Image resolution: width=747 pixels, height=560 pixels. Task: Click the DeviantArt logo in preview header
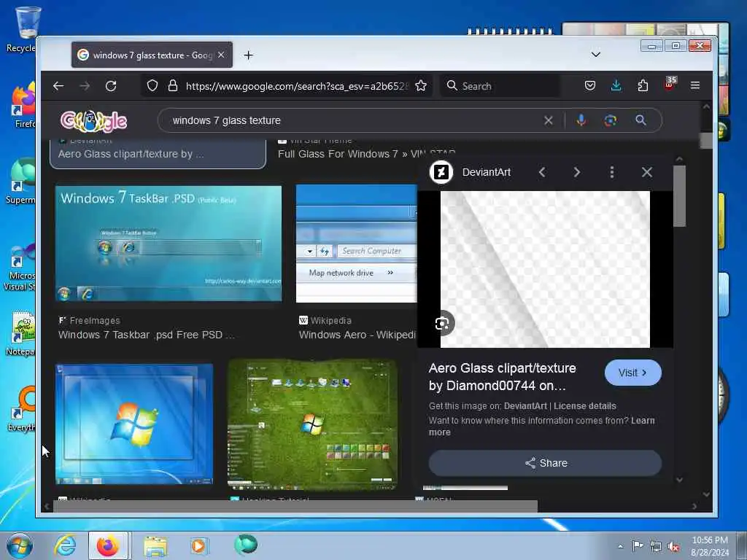[x=441, y=172]
